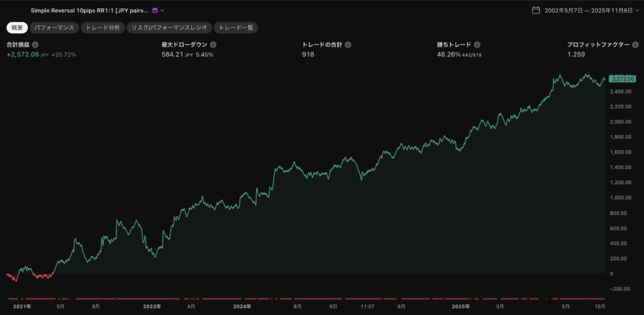This screenshot has height=315, width=644.
Task: Go to the リスク/パフォーマンスレシオ tab
Action: [x=169, y=28]
